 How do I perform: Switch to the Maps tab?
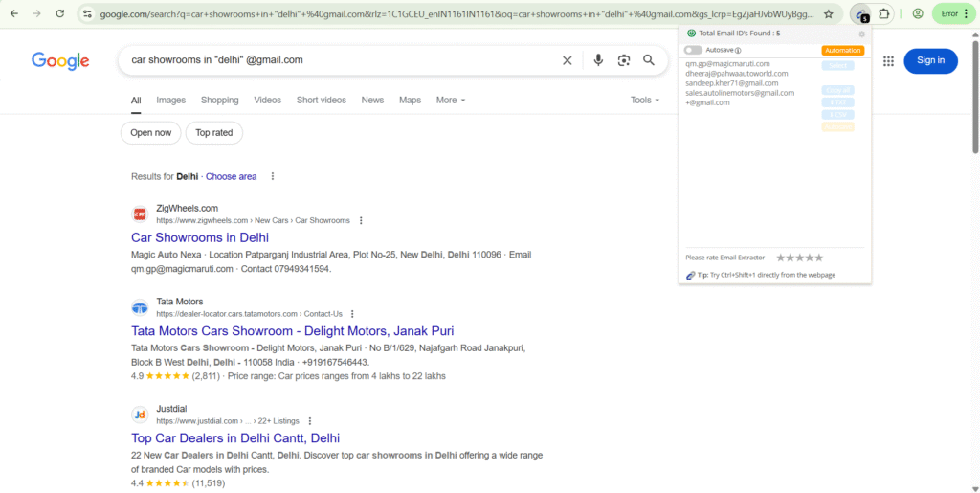click(410, 100)
